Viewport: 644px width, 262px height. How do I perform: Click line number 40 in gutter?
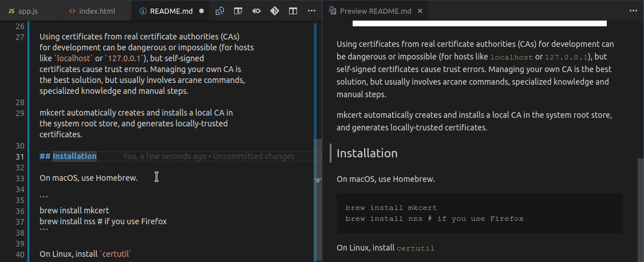tap(19, 254)
